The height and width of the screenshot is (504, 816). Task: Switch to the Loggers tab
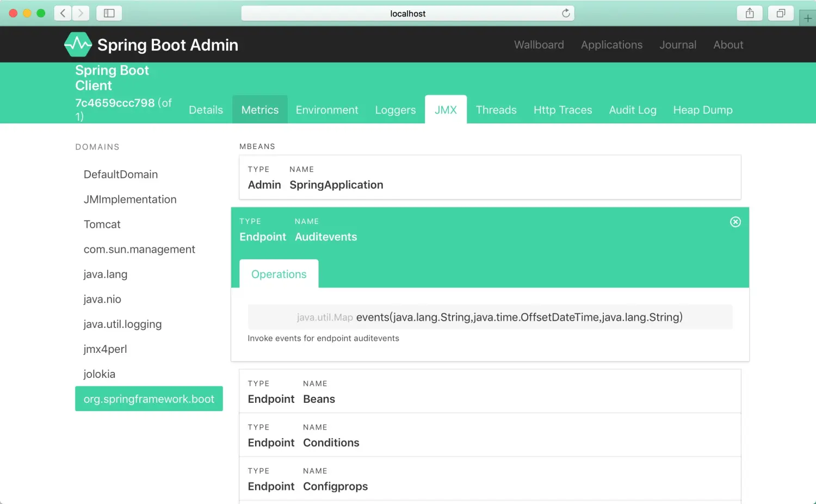(395, 110)
